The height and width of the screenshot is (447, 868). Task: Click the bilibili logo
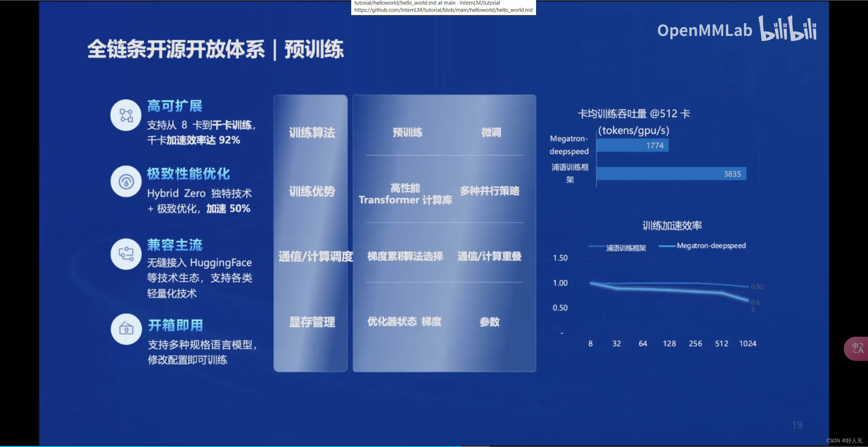click(x=788, y=28)
